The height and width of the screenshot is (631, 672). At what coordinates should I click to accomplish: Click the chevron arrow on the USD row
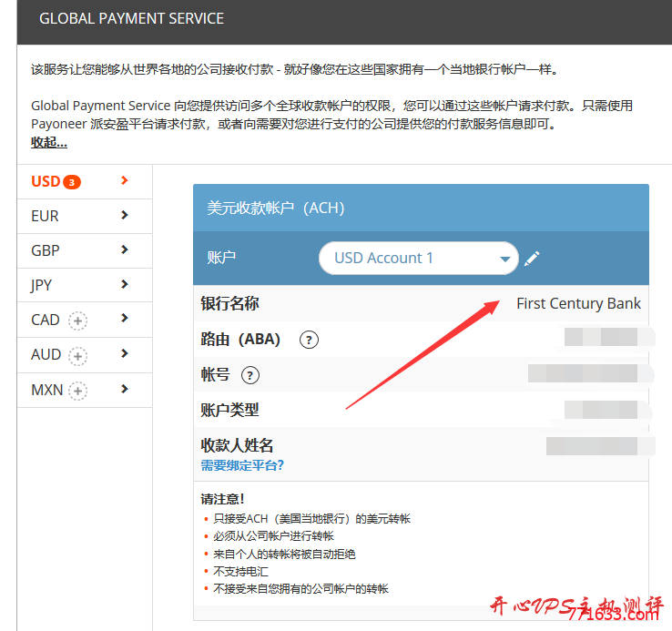click(125, 181)
